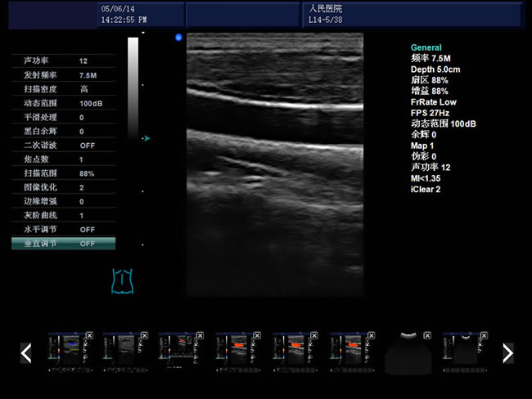532x399 pixels.
Task: Select the 图像优化 image optimization row
Action: point(64,187)
